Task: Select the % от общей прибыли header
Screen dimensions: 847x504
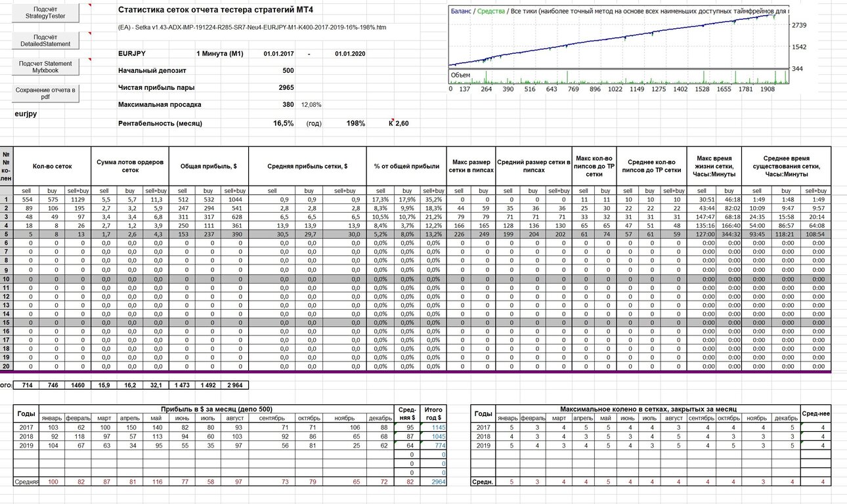Action: tap(407, 167)
